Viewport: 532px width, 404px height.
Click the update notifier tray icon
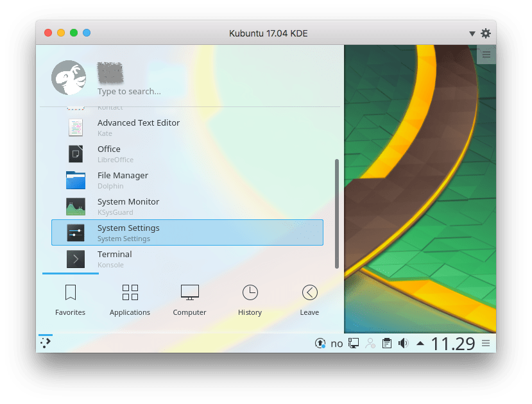click(x=320, y=343)
